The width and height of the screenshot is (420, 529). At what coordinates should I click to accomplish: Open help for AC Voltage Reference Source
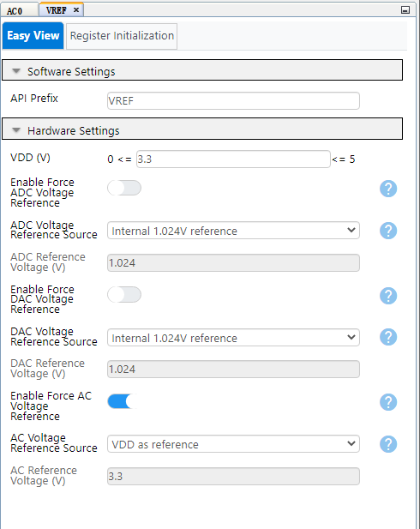tap(388, 444)
